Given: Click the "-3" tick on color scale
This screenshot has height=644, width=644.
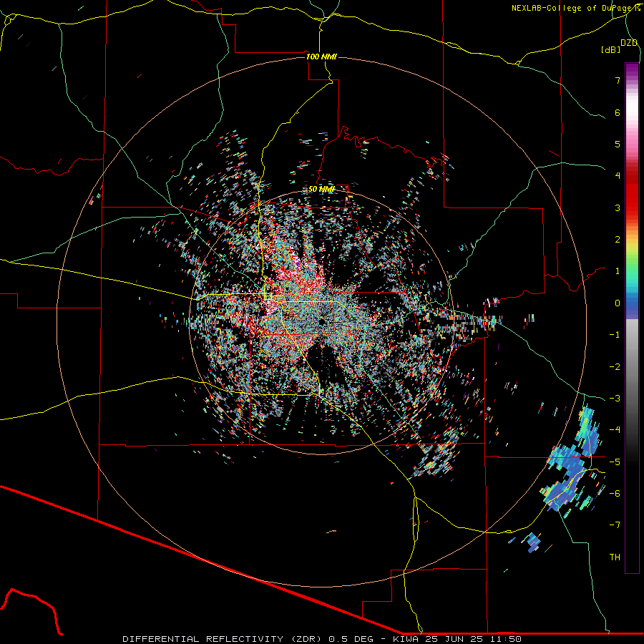Looking at the screenshot, I should (x=615, y=399).
